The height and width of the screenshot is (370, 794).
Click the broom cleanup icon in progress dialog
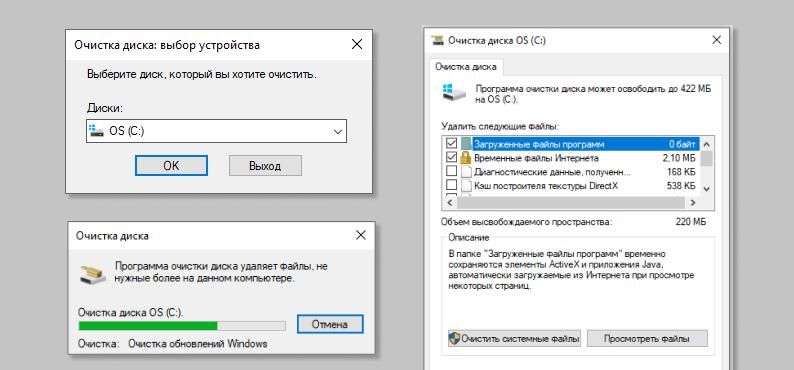pos(93,274)
